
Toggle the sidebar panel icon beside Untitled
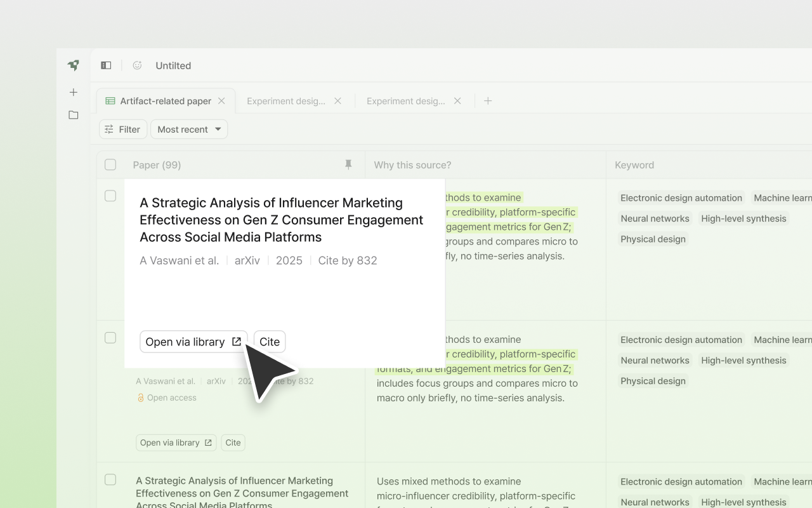tap(106, 65)
